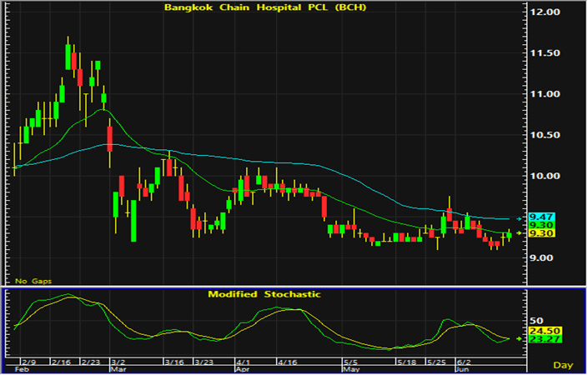This screenshot has height=375, width=588.
Task: Select the 6/2 date marker
Action: (464, 362)
